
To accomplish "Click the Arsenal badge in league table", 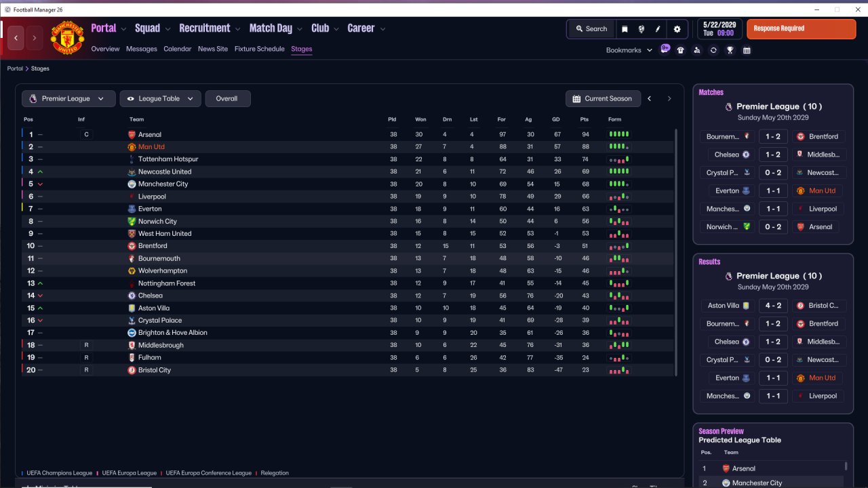I will 132,135.
